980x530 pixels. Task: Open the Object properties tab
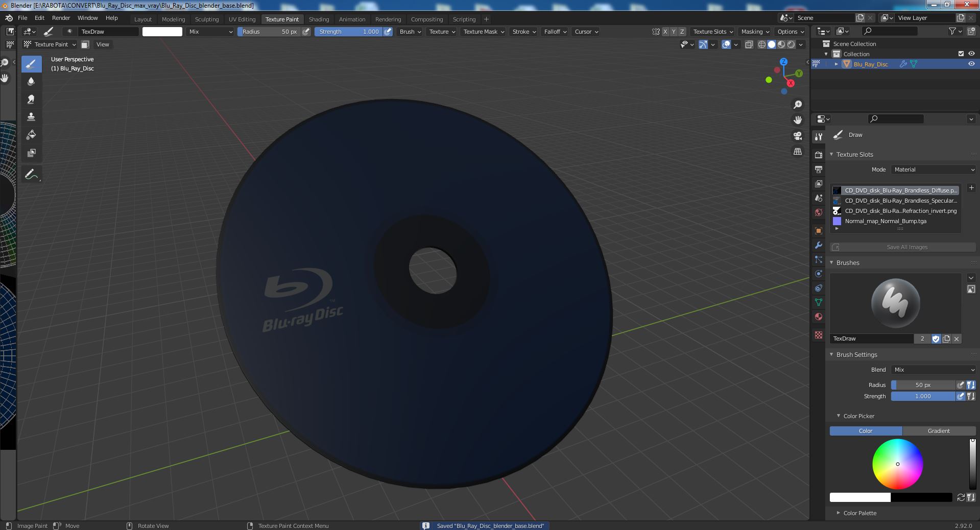click(x=819, y=231)
